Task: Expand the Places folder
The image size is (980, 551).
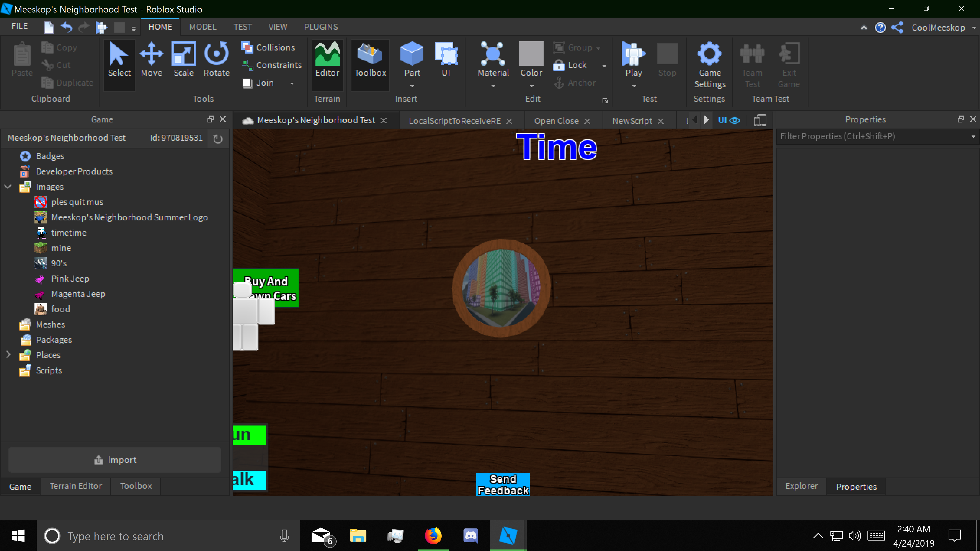Action: pos(8,355)
